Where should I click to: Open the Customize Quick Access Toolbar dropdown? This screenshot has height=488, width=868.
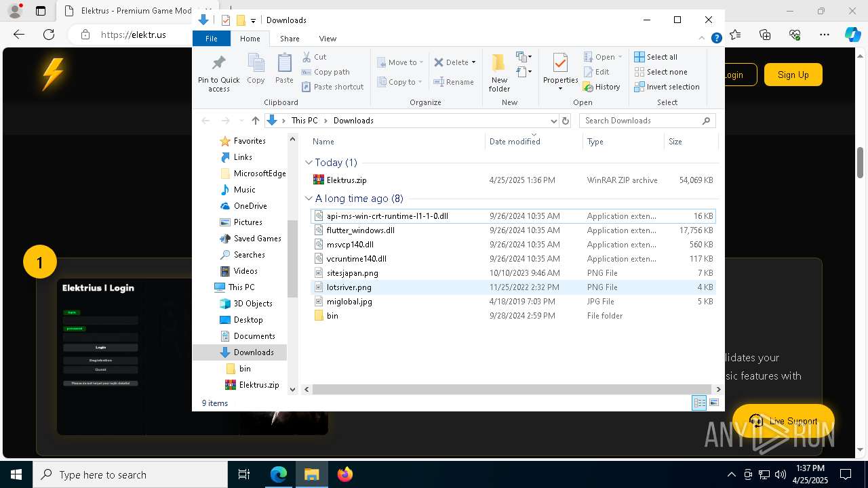pos(253,20)
